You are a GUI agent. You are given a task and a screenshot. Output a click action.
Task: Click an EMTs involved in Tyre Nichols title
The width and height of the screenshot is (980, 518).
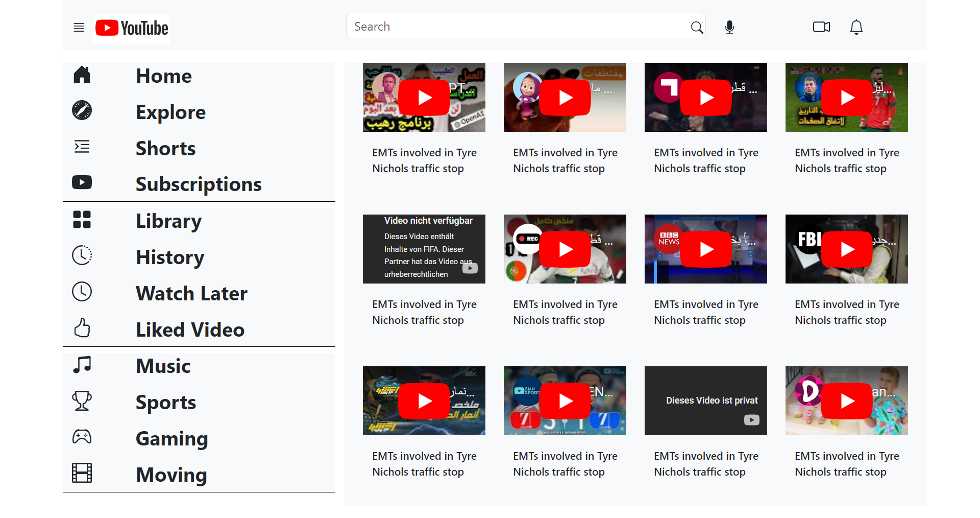coord(424,160)
